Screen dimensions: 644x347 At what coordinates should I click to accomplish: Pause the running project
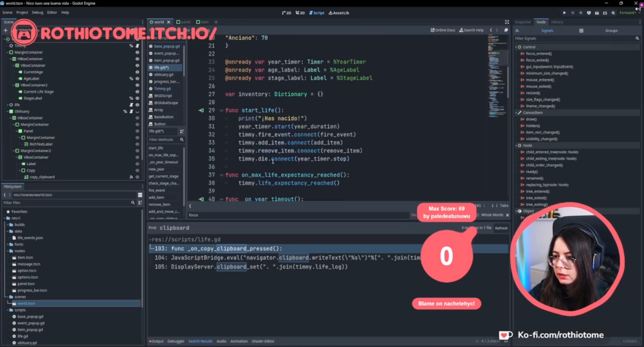click(x=573, y=13)
